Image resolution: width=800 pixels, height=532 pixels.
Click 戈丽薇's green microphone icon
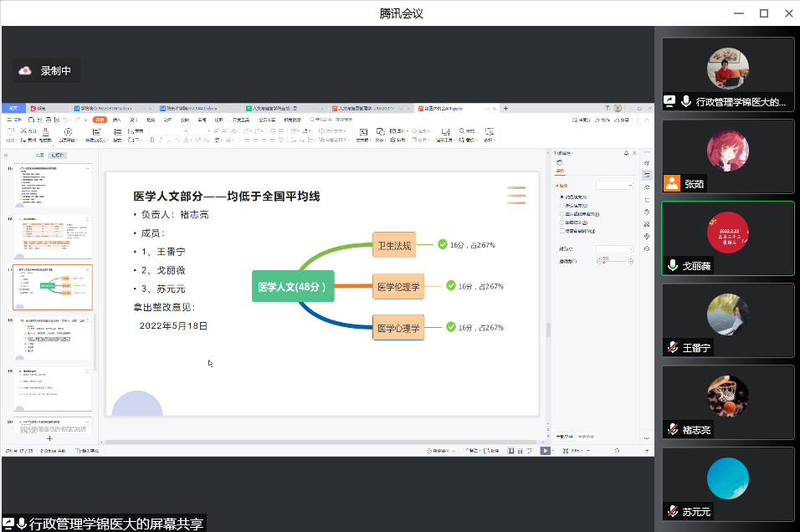(672, 265)
